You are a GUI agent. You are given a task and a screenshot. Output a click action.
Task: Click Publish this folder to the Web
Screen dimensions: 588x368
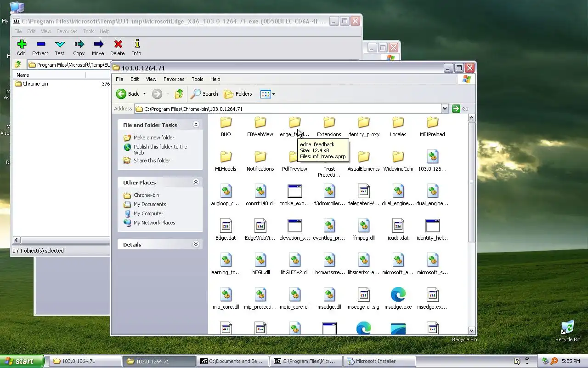point(160,149)
